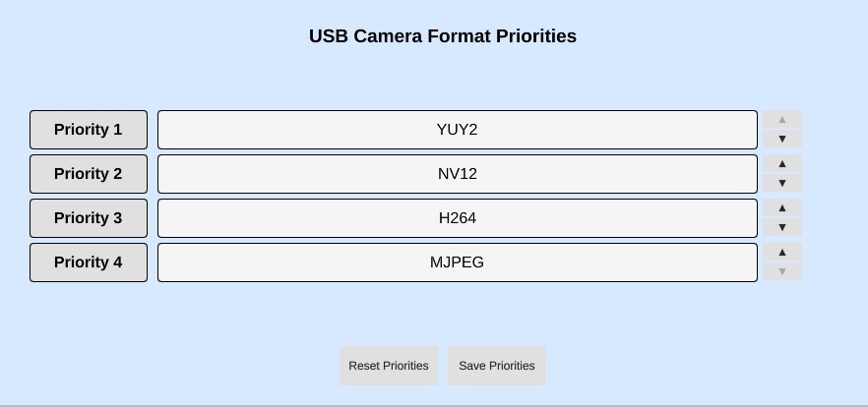The width and height of the screenshot is (868, 407).
Task: Click the disabled down arrow for MJPEG
Action: (782, 271)
